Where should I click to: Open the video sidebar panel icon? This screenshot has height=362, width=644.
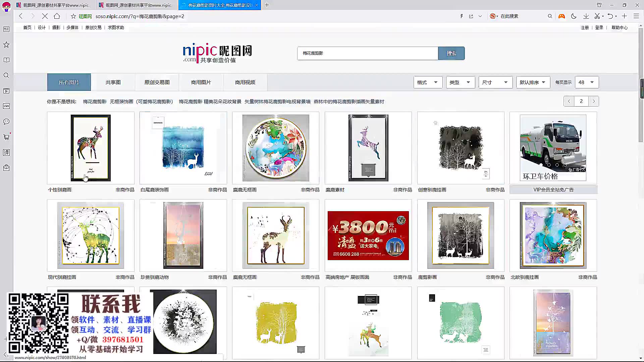pyautogui.click(x=6, y=91)
